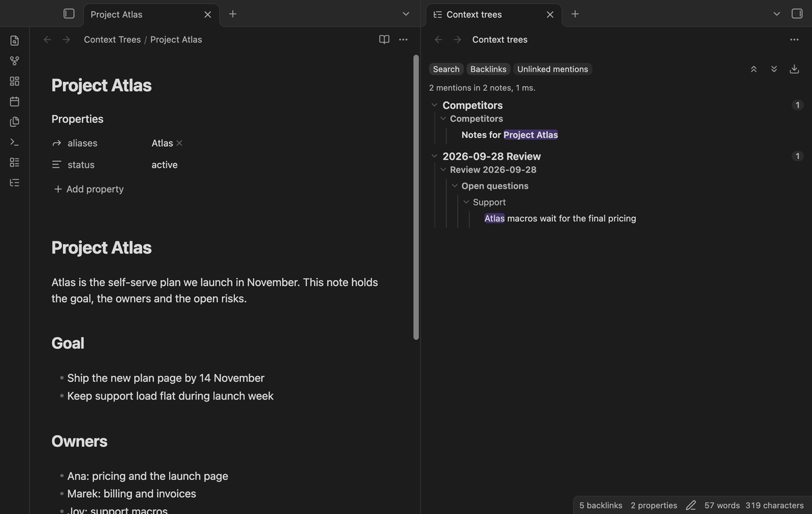Switch to Unlinked mentions mode
The width and height of the screenshot is (812, 514).
pos(553,69)
